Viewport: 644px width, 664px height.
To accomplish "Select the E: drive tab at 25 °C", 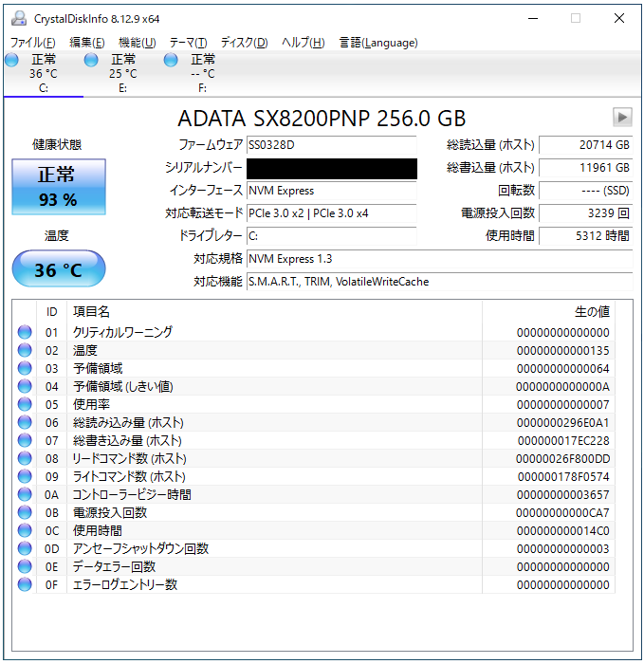I will [122, 74].
